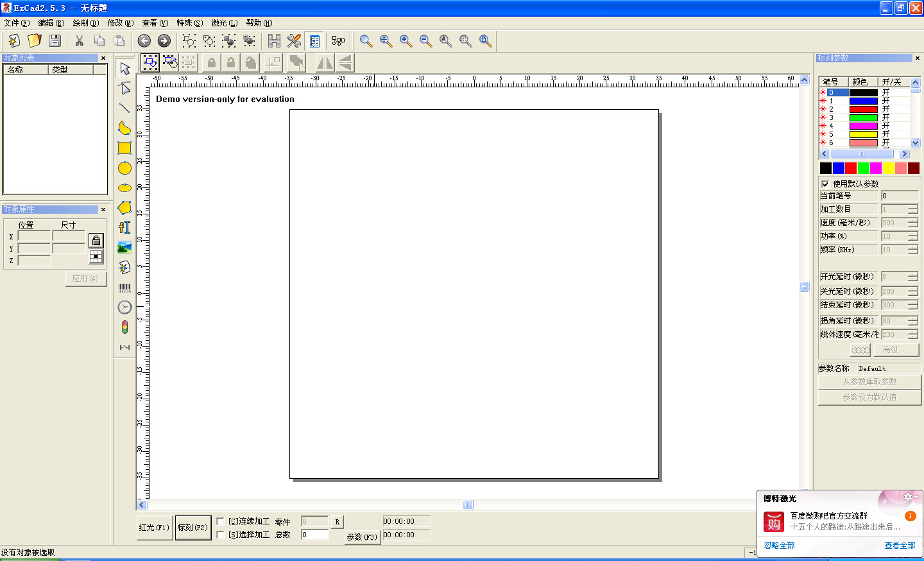Click the lock object padlock icon
924x561 pixels.
click(x=211, y=62)
